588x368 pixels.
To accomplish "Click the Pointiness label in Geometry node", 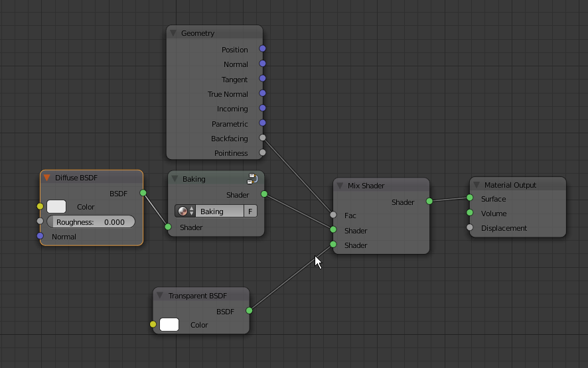I will 231,153.
